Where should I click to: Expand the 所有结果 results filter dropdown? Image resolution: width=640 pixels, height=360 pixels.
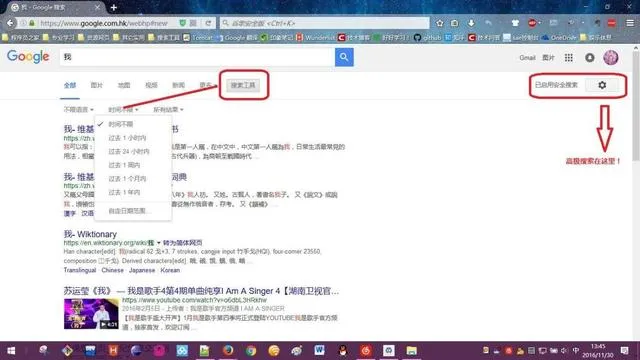168,109
